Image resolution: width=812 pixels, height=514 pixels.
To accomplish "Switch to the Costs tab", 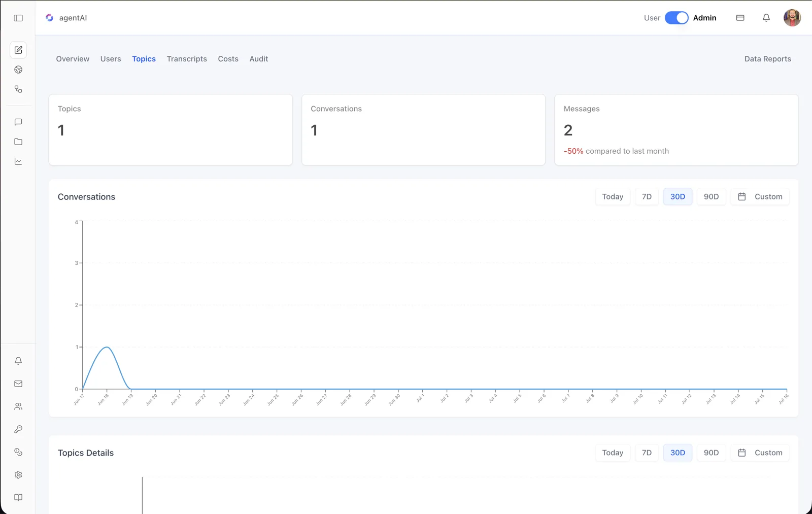I will [x=228, y=59].
